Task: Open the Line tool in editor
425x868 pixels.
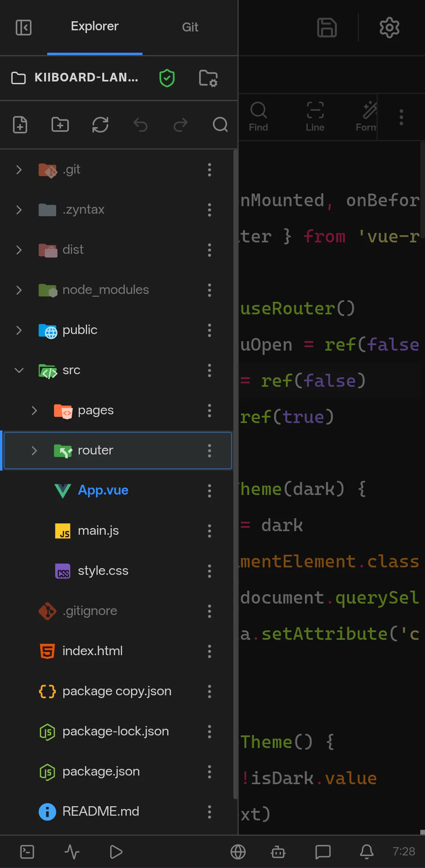Action: click(x=315, y=117)
